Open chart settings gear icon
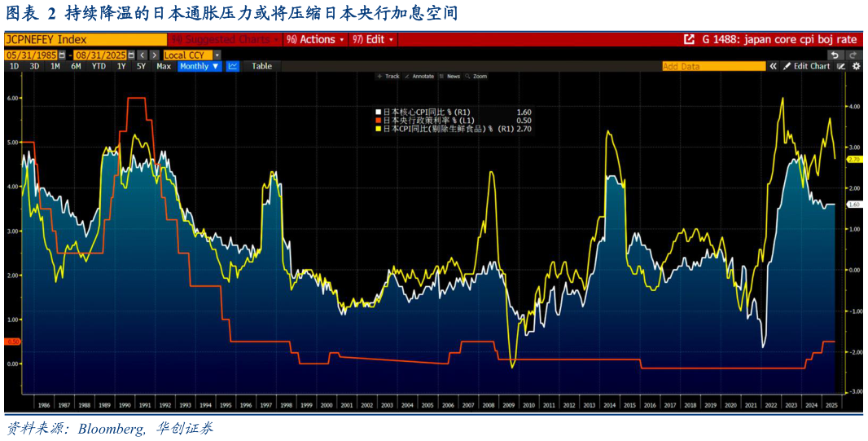Screen dimensions: 868x441 pos(856,66)
